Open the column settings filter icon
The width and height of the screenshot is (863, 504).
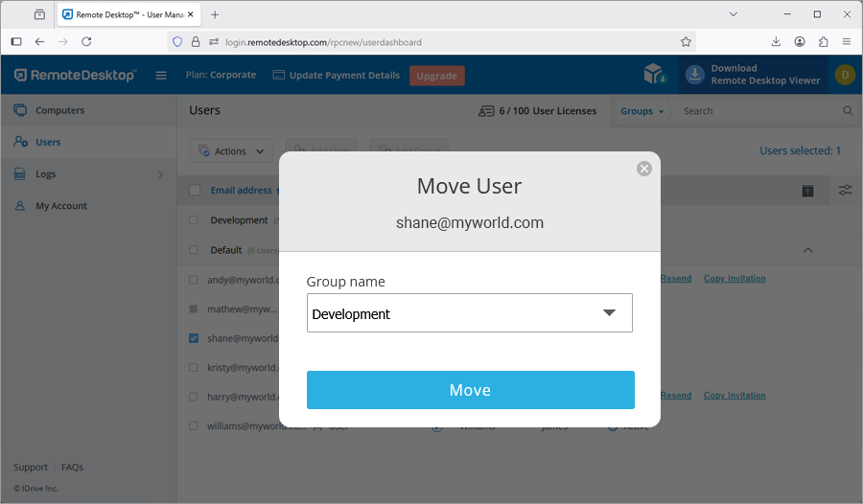[845, 191]
